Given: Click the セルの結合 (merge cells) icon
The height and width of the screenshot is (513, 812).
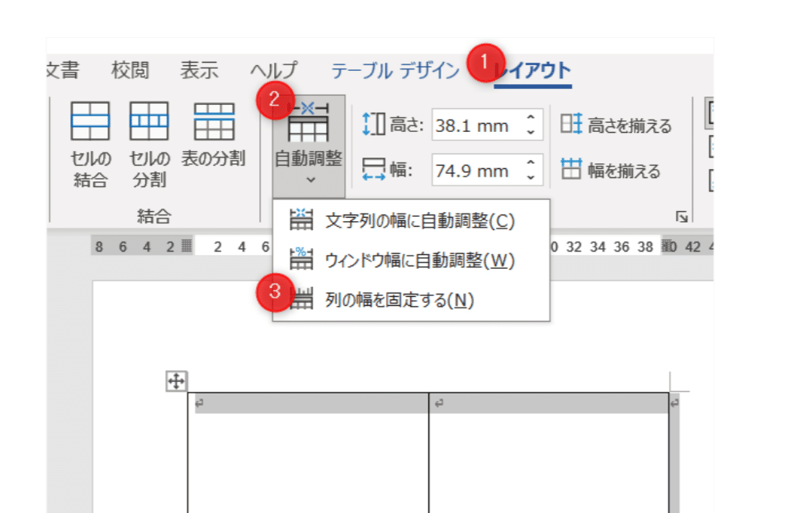Looking at the screenshot, I should pos(90,121).
